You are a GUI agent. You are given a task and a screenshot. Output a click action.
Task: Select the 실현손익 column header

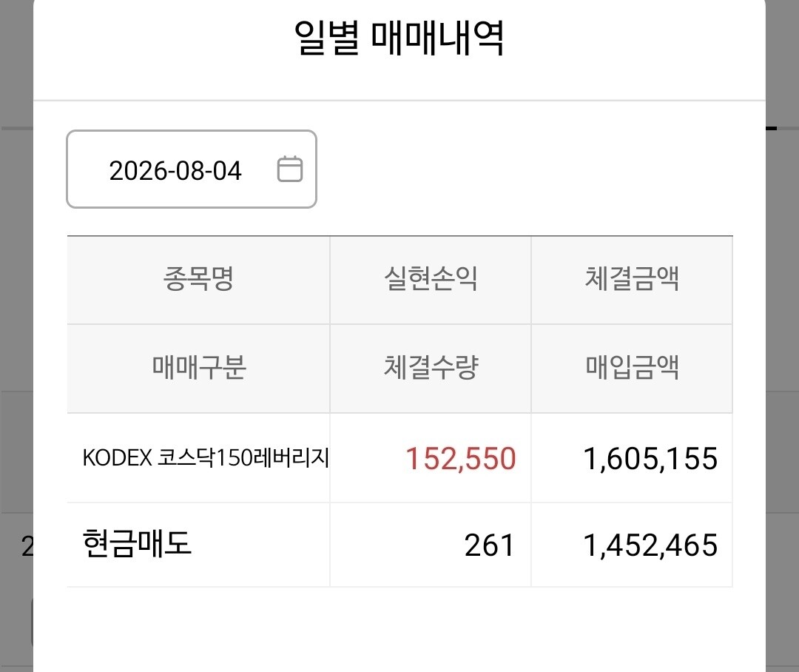click(x=431, y=279)
